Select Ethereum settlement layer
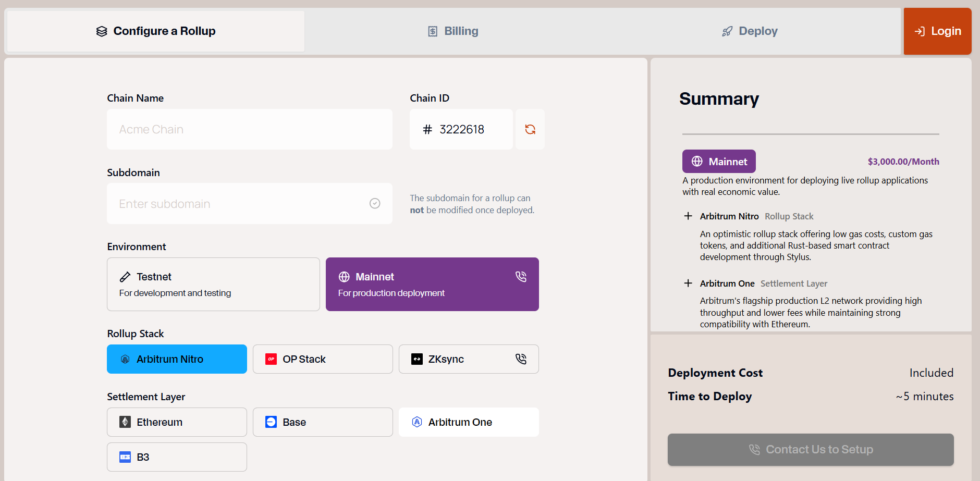Screen dimensions: 980x481 click(x=177, y=422)
